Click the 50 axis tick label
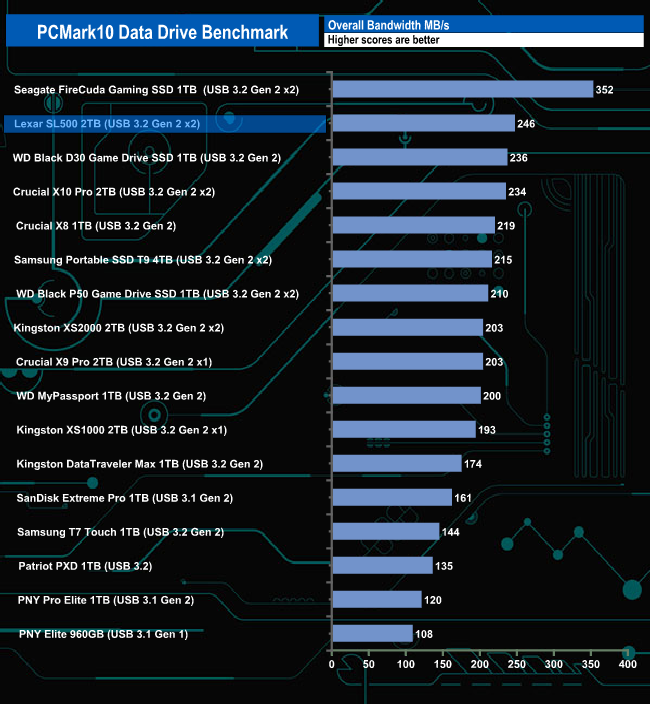The height and width of the screenshot is (704, 650). point(369,664)
